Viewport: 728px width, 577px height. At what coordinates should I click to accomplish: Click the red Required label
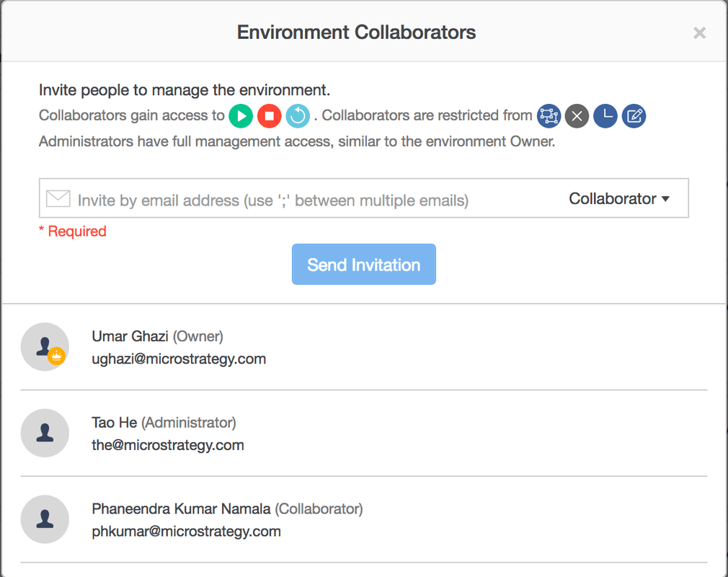pos(72,232)
